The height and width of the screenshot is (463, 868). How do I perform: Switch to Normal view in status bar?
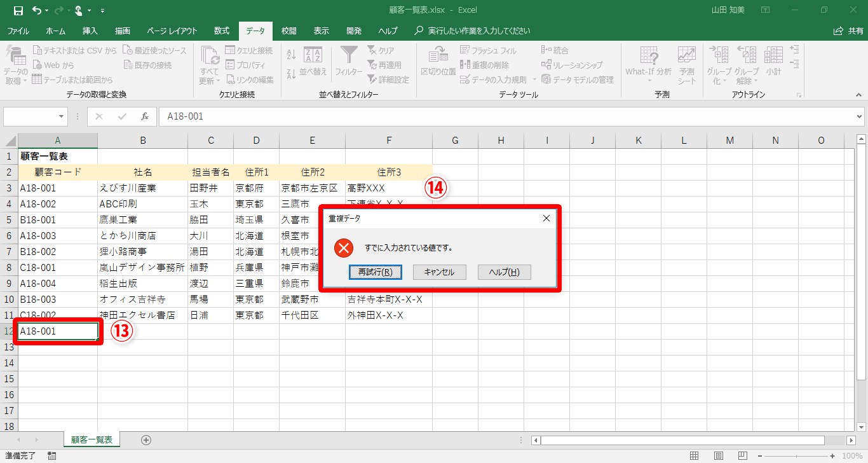pyautogui.click(x=694, y=455)
